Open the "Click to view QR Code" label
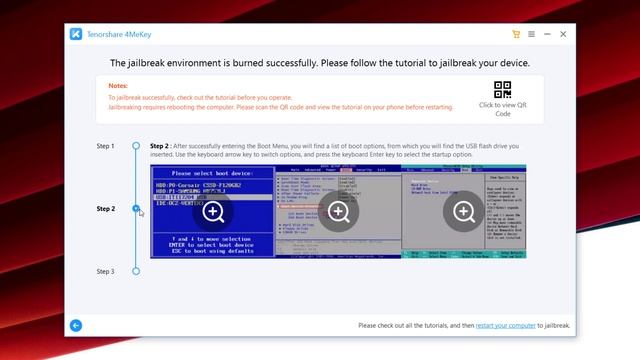The height and width of the screenshot is (360, 640). [503, 109]
